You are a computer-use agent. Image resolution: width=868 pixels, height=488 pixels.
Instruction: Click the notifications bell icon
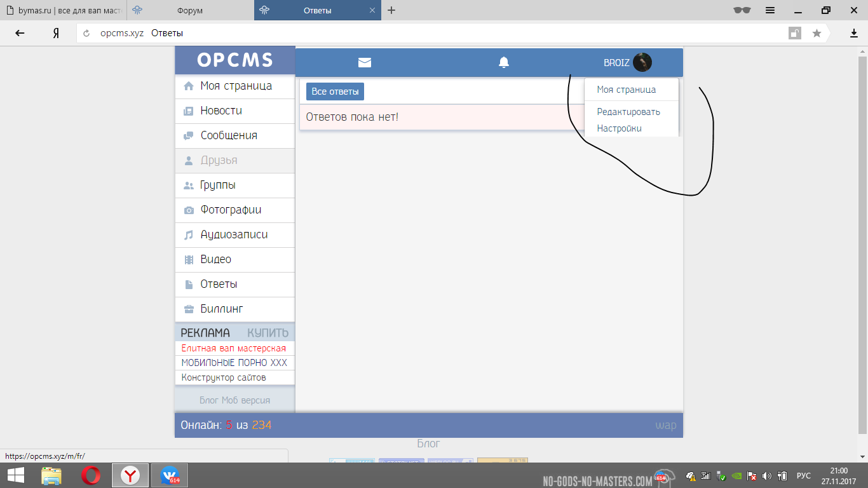(504, 62)
